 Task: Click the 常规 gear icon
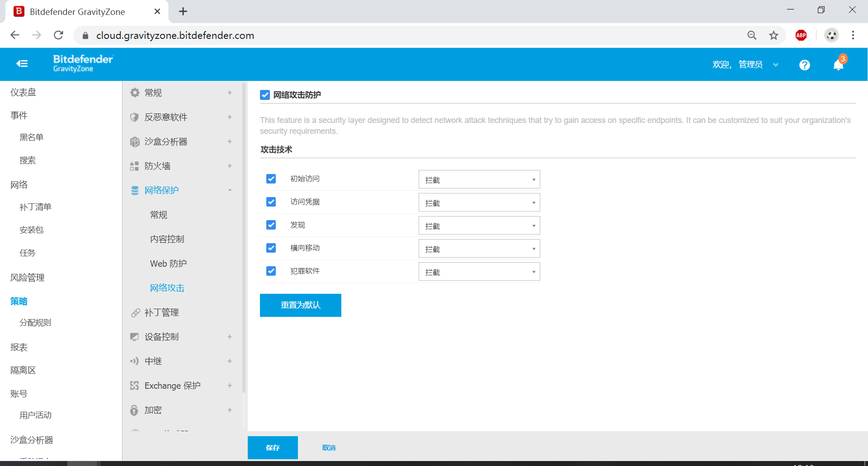[135, 93]
